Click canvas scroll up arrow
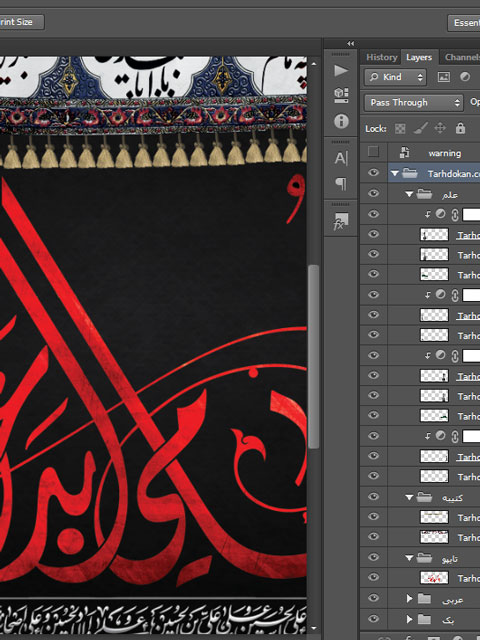Viewport: 480px width, 640px height. pos(313,64)
